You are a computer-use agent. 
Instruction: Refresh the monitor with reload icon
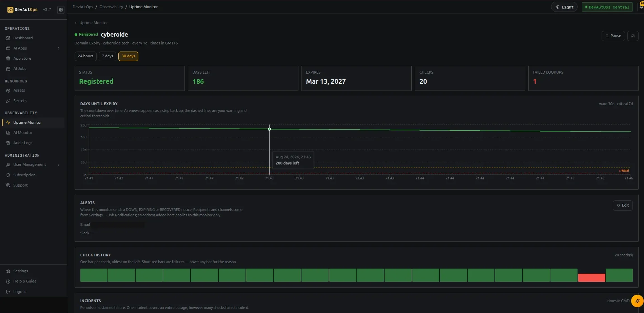click(x=633, y=36)
